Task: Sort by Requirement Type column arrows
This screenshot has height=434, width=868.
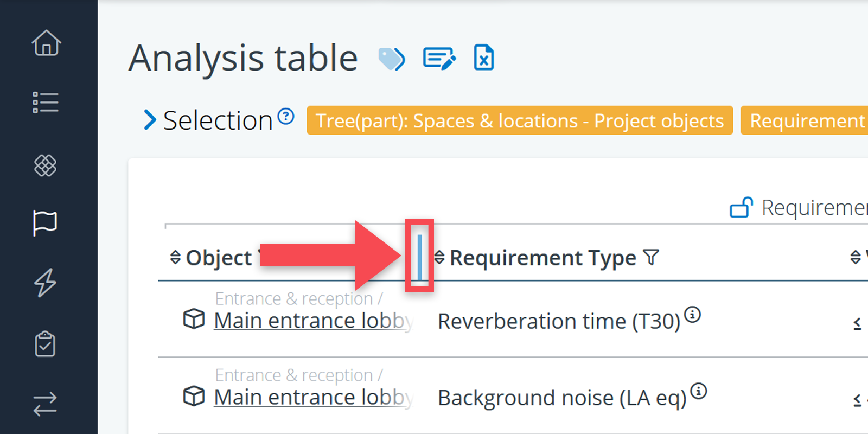Action: [x=439, y=257]
